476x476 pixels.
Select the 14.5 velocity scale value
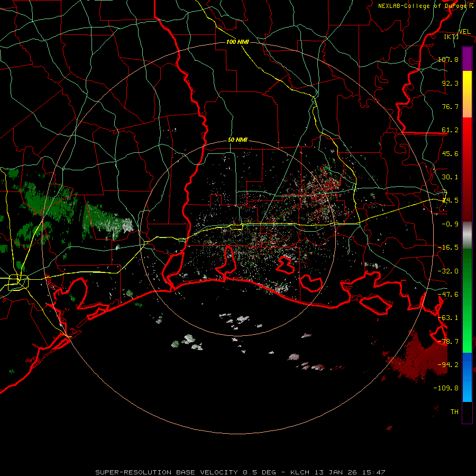[450, 200]
